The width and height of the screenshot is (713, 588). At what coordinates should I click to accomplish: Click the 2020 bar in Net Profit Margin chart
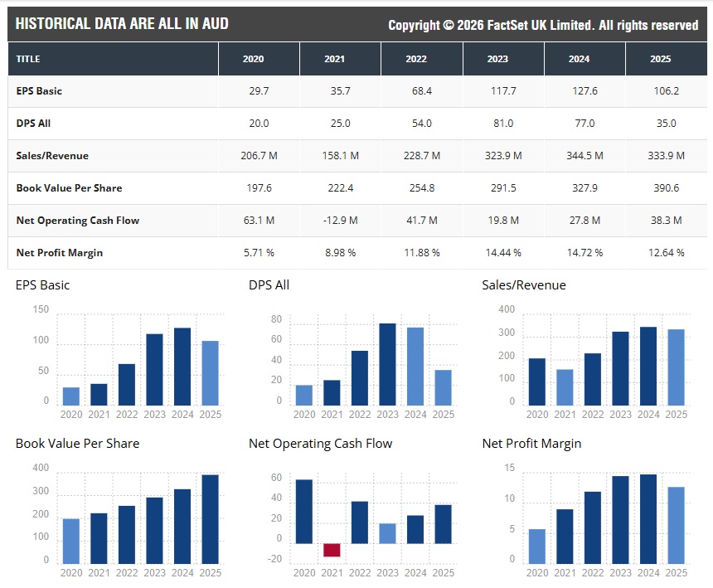coord(537,546)
